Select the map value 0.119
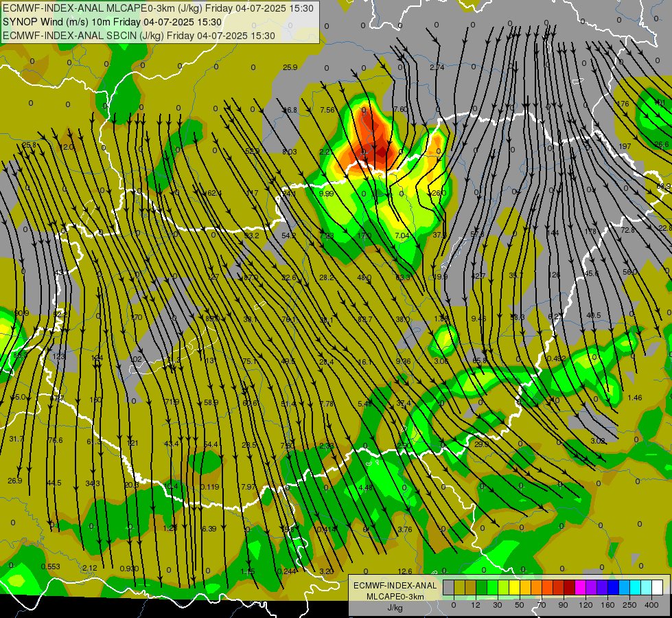672x618 pixels. coord(209,487)
